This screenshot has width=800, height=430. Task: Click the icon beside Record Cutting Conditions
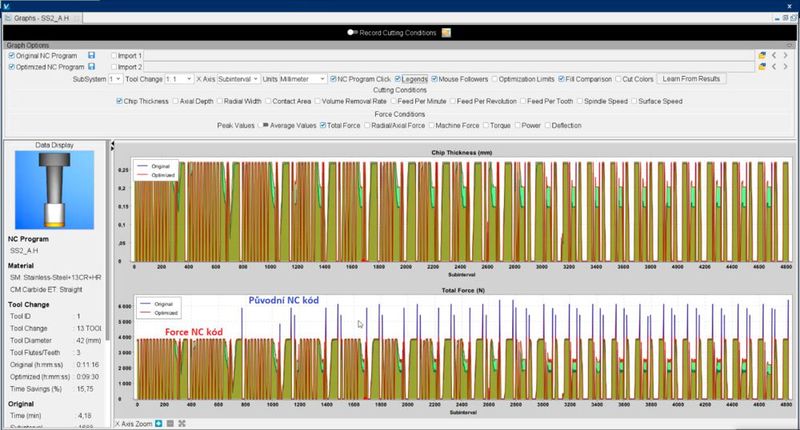pos(446,32)
